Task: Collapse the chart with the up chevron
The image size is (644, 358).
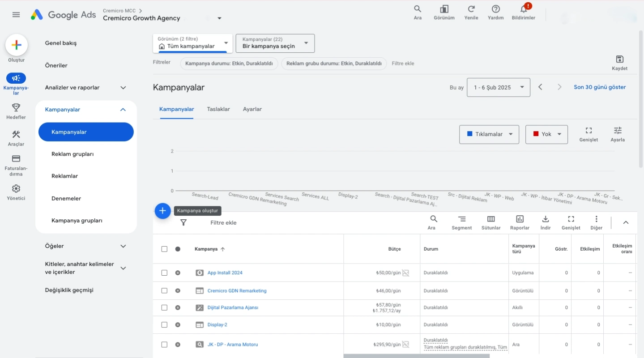Action: pos(626,222)
